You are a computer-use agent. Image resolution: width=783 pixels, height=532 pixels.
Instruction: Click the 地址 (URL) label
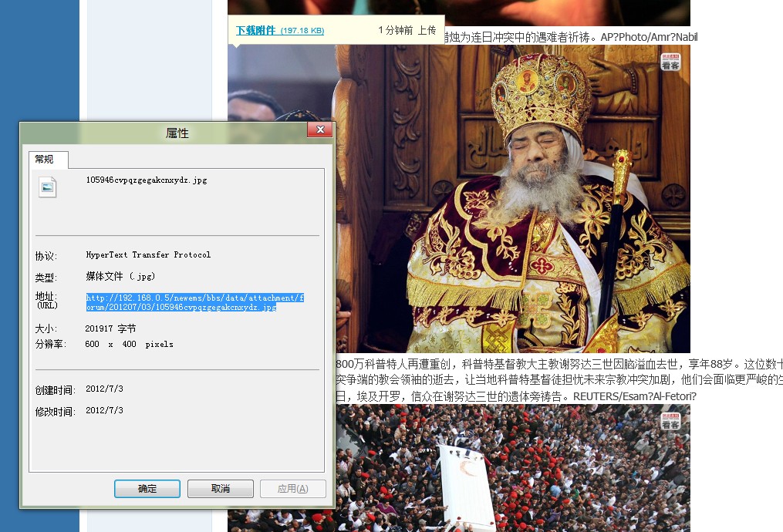[46, 301]
